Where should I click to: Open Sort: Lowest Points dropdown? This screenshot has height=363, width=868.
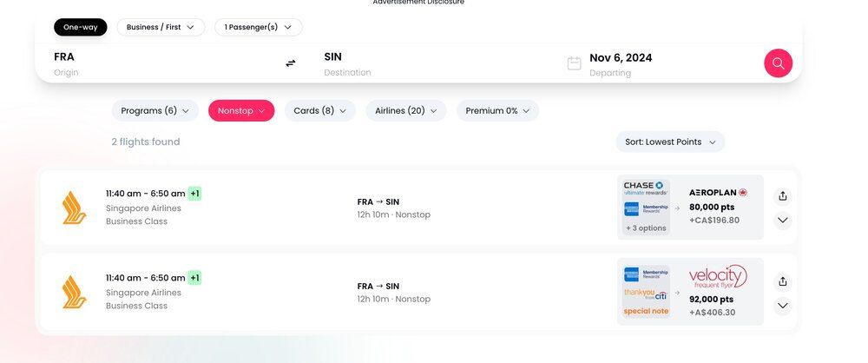[x=669, y=142]
